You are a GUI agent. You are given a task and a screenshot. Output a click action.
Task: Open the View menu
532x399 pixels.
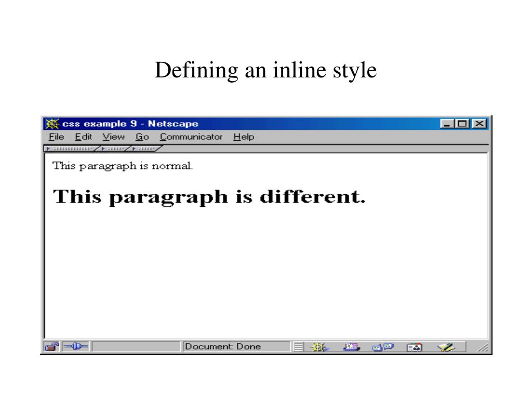(x=114, y=137)
